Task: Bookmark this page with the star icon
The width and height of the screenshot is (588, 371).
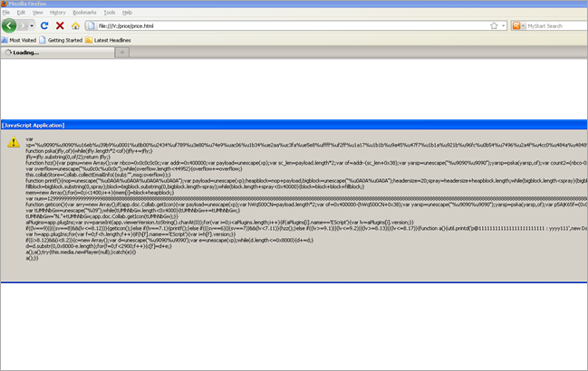Action: click(x=492, y=26)
